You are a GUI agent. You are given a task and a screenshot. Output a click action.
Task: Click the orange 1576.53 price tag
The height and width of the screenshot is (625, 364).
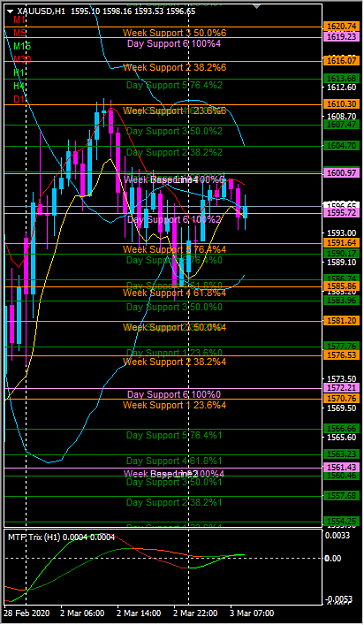tap(342, 355)
